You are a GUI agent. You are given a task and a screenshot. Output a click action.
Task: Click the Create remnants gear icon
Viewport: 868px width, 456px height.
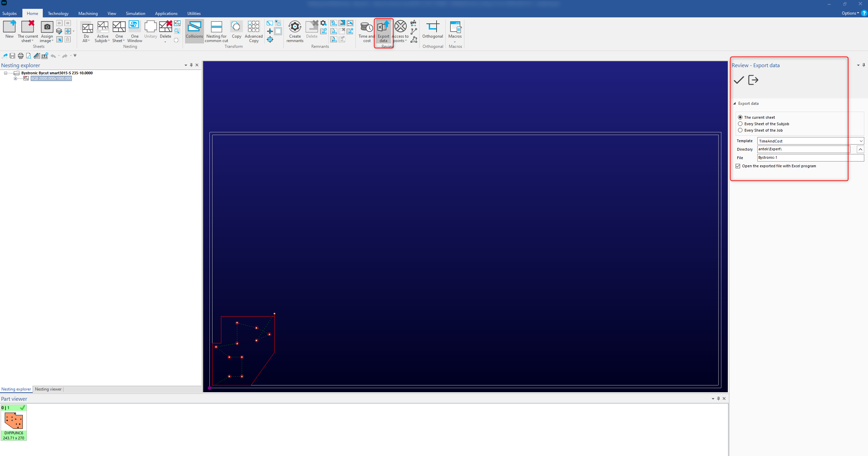(x=295, y=27)
